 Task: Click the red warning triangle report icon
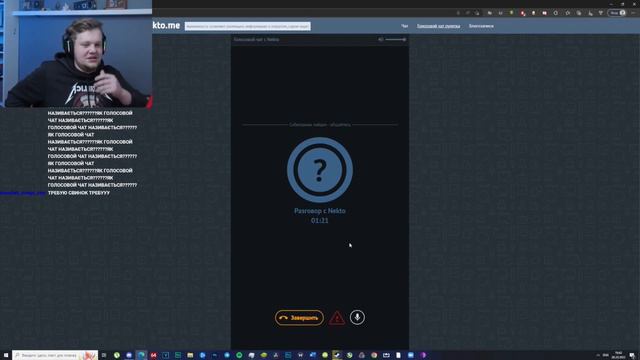[337, 318]
